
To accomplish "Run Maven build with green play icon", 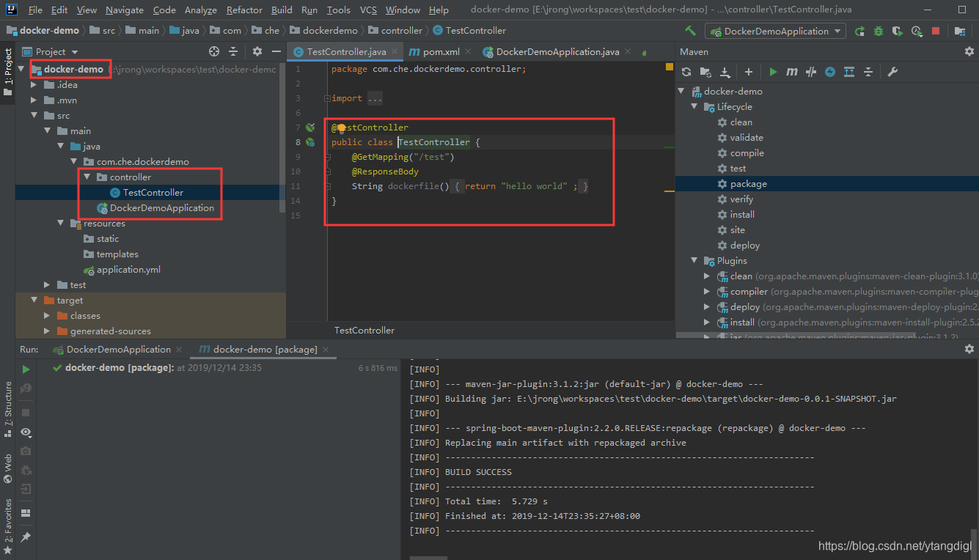I will (773, 72).
